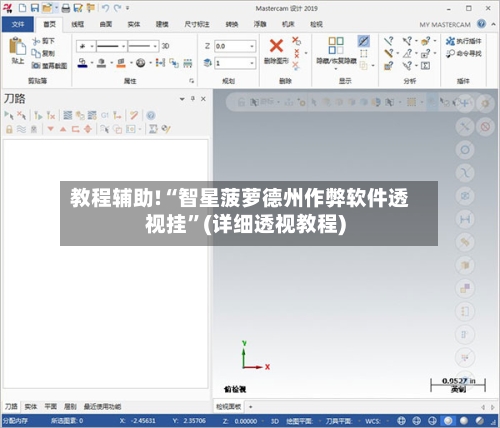This screenshot has height=428, width=500.
Task: Click the MY MASTERCAM link
Action: 445,25
